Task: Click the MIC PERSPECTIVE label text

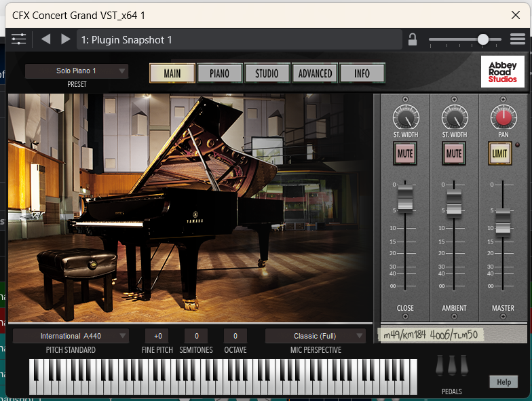Action: pyautogui.click(x=316, y=350)
